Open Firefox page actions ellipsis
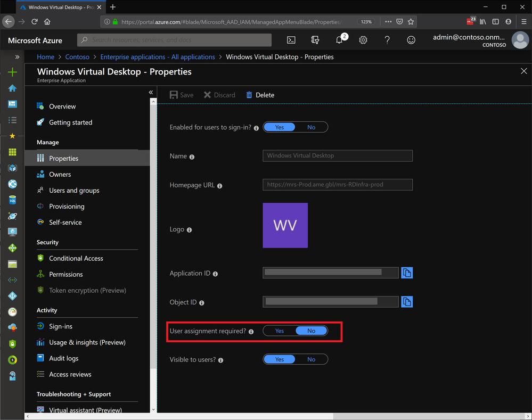The height and width of the screenshot is (420, 532). click(x=388, y=22)
